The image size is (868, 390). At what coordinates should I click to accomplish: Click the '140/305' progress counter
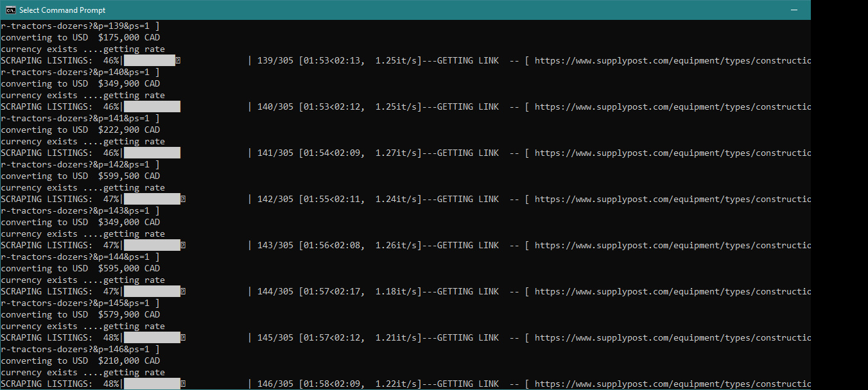point(275,107)
